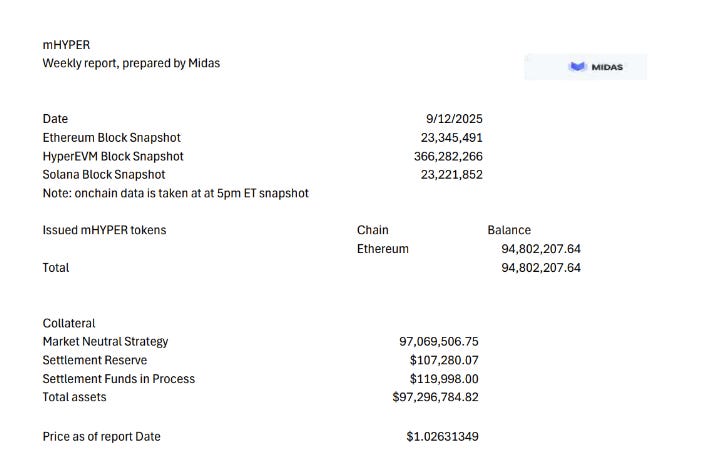
Task: Select 'Ethereum Block Snapshot' label
Action: [111, 138]
